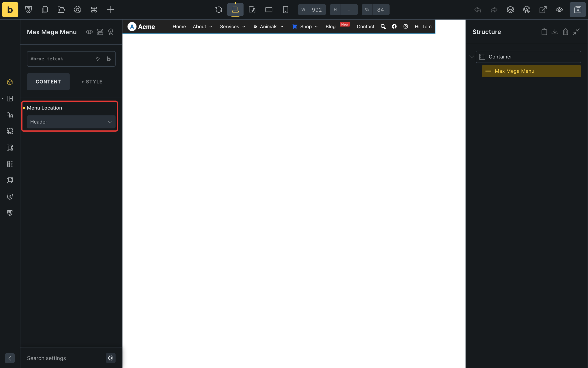Select Max Mega Menu in Structure panel

[x=531, y=71]
